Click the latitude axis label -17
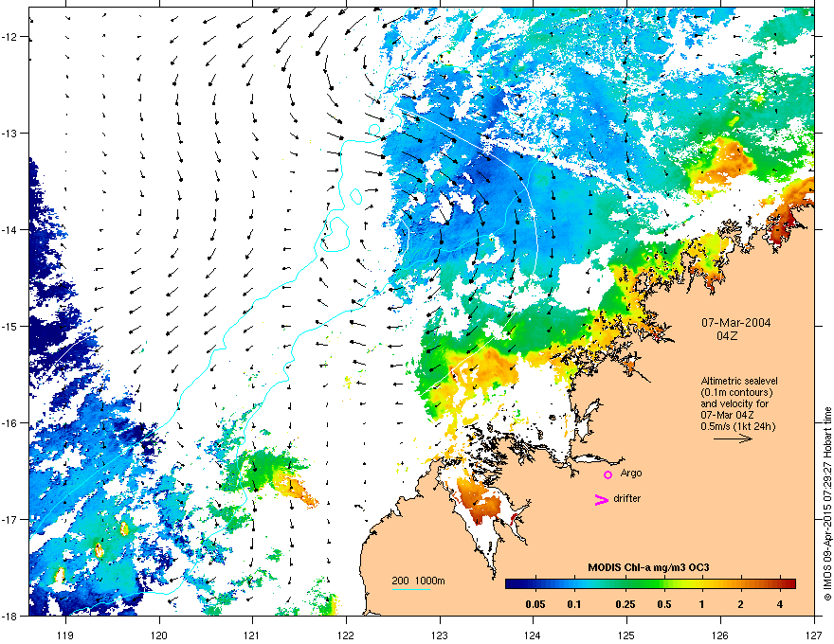834x644 pixels. coord(9,519)
